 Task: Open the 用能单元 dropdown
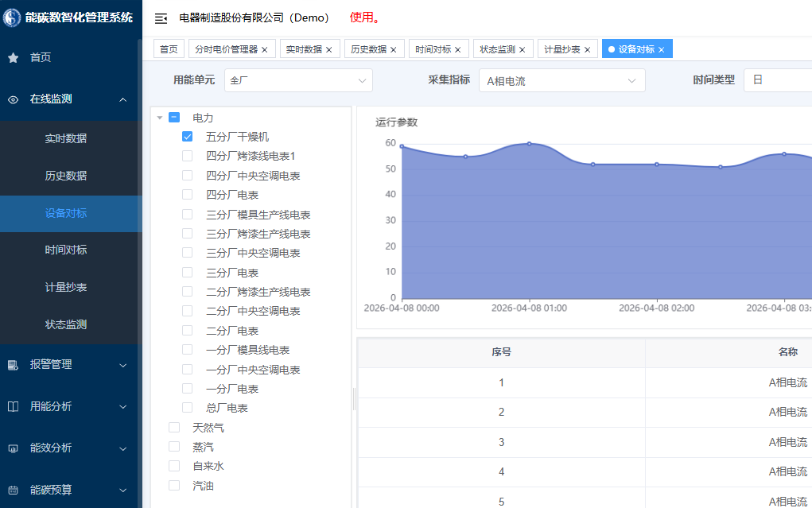[x=298, y=80]
